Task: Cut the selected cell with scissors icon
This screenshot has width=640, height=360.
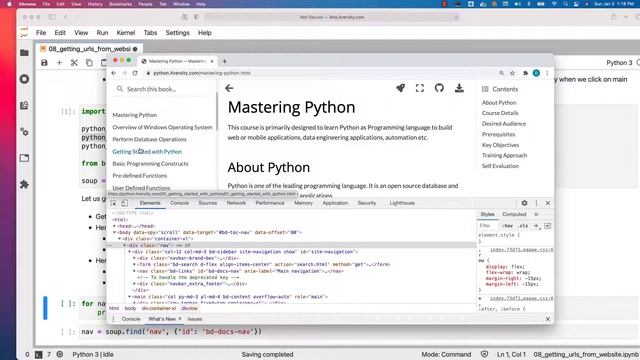Action: (x=74, y=63)
